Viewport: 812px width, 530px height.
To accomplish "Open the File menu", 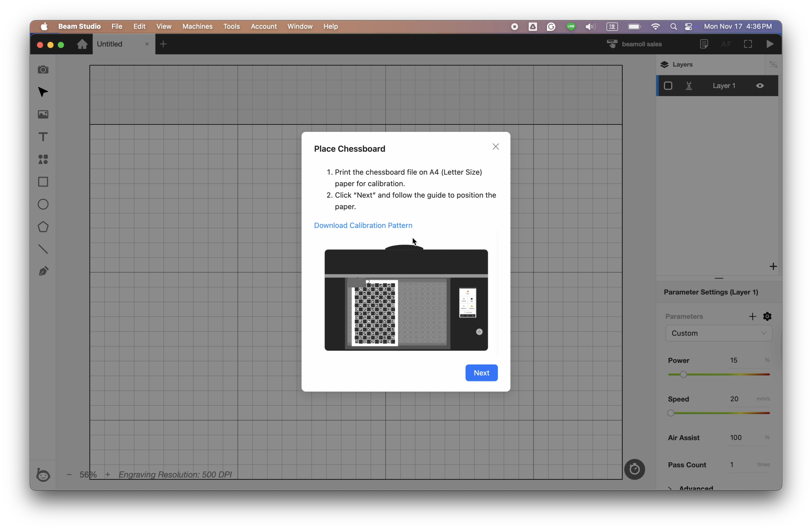I will tap(117, 26).
